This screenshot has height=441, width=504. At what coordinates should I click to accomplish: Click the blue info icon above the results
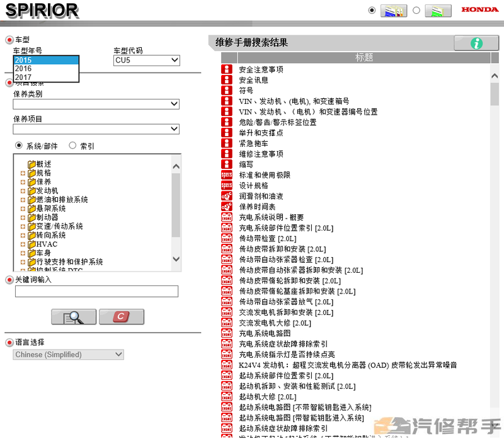click(x=476, y=43)
